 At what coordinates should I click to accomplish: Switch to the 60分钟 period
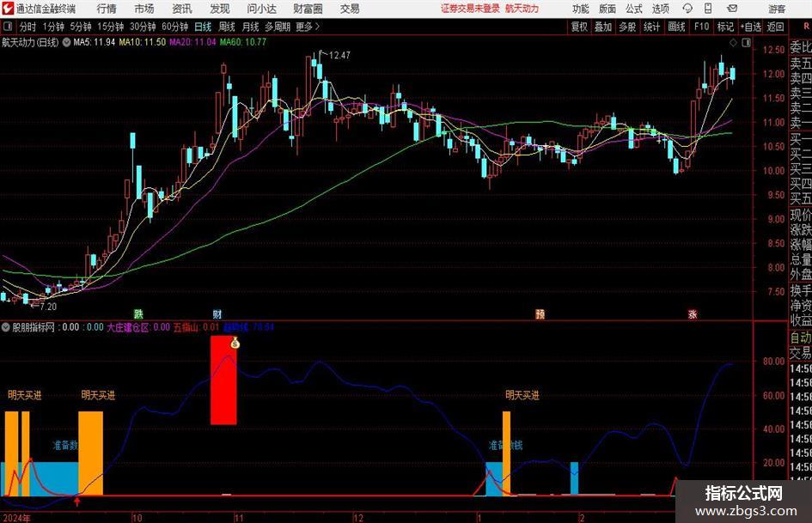(x=174, y=27)
